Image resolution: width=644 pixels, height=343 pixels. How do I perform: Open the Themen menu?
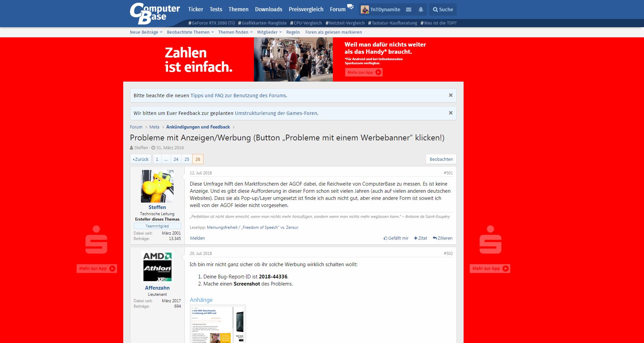[238, 9]
